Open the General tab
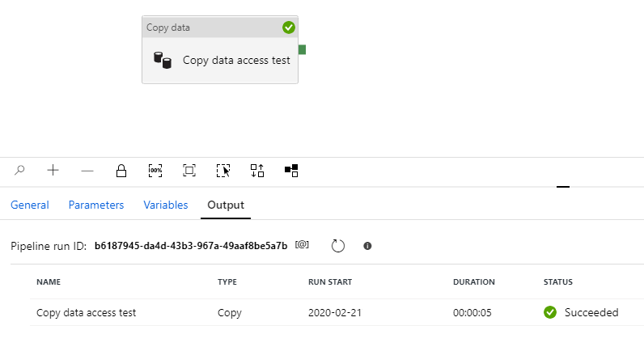The image size is (644, 347). [x=30, y=205]
